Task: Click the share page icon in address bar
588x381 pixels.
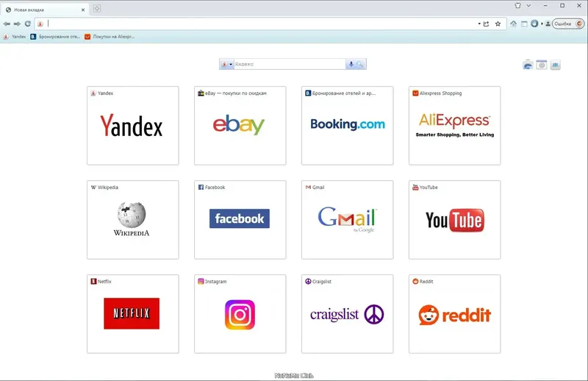Action: click(487, 24)
